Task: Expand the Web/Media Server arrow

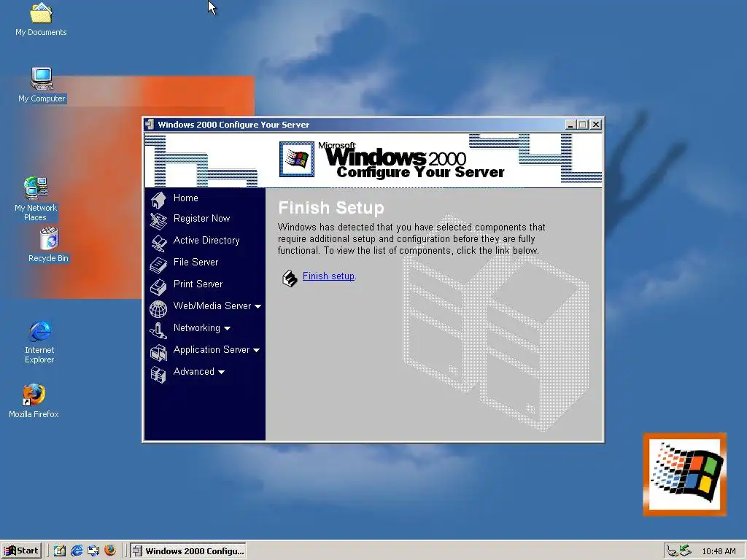Action: [258, 306]
